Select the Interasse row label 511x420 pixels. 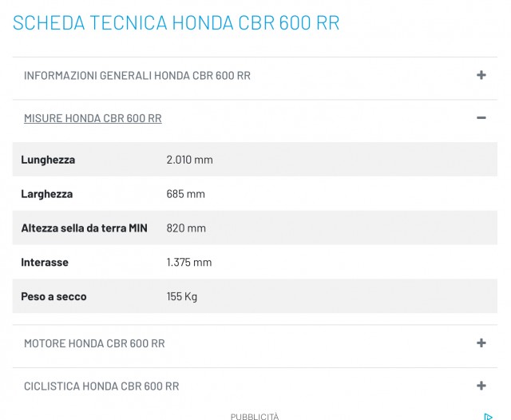pyautogui.click(x=45, y=263)
